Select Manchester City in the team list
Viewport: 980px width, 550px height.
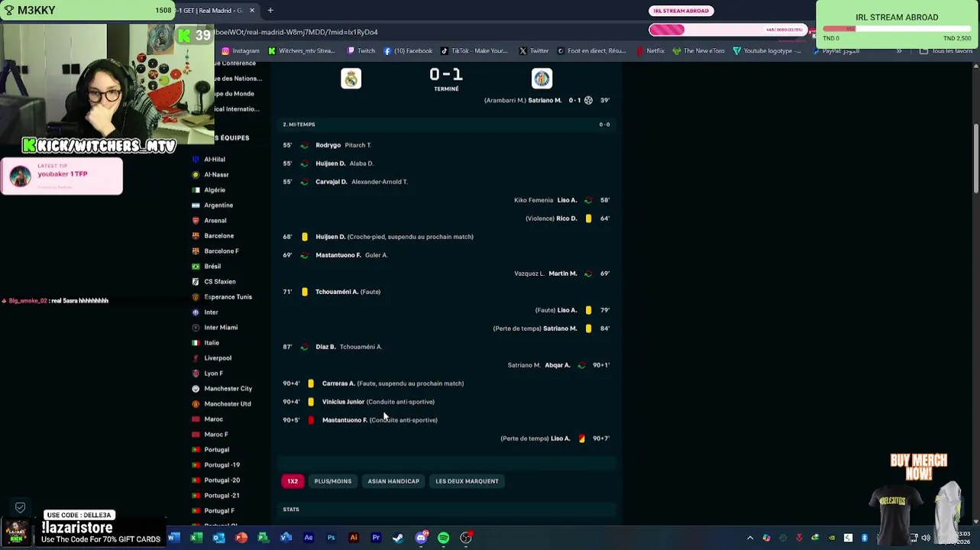point(228,389)
